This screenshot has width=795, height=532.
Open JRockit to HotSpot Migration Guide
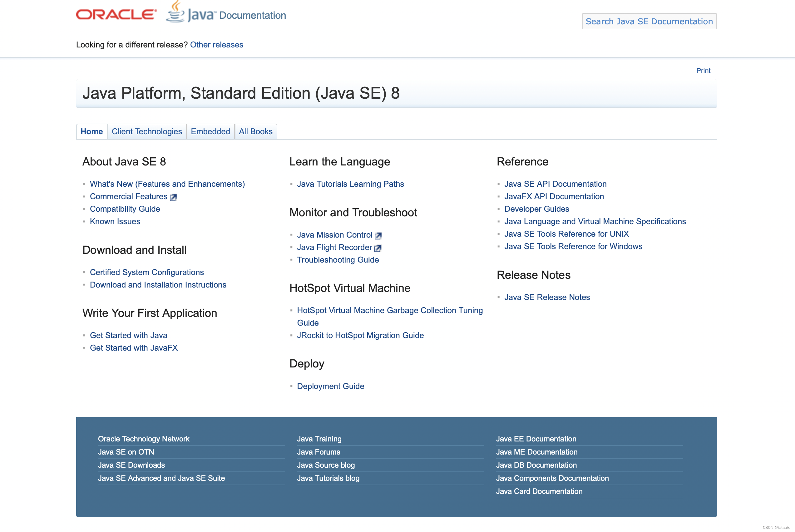360,336
